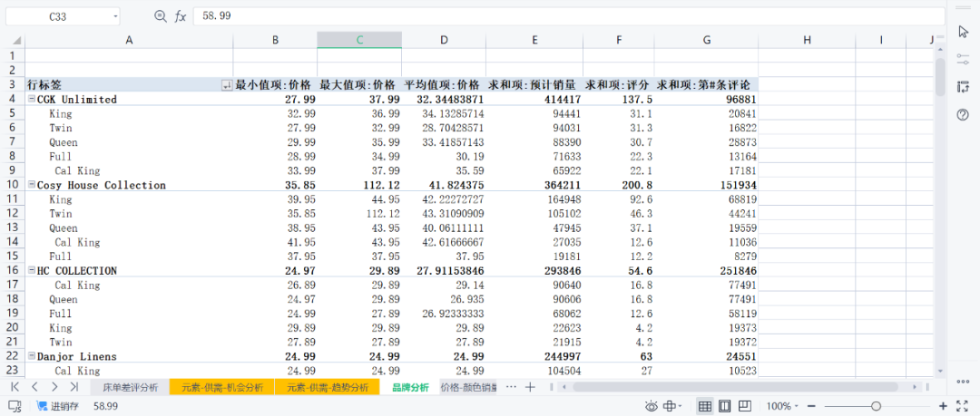Zoom in with the plus button

tap(943, 406)
